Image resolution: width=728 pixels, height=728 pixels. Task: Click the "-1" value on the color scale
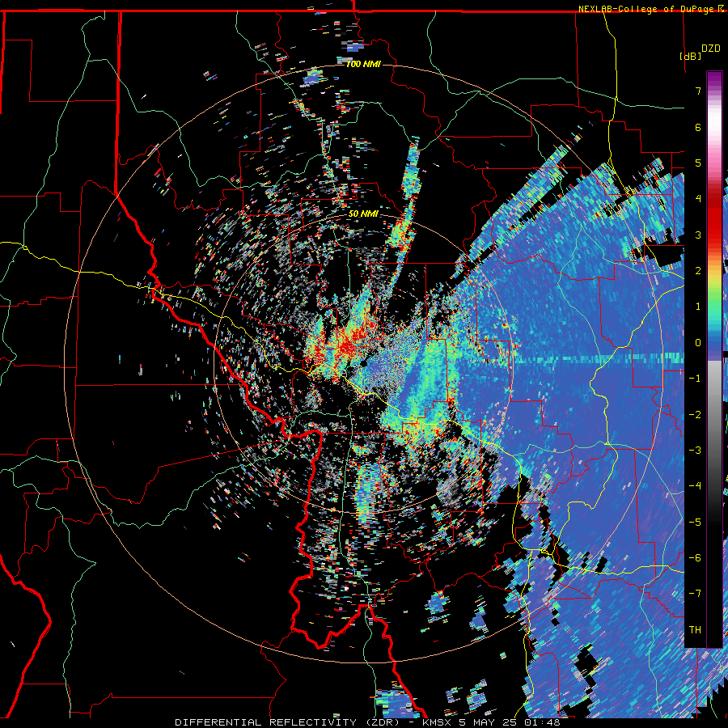tap(695, 379)
